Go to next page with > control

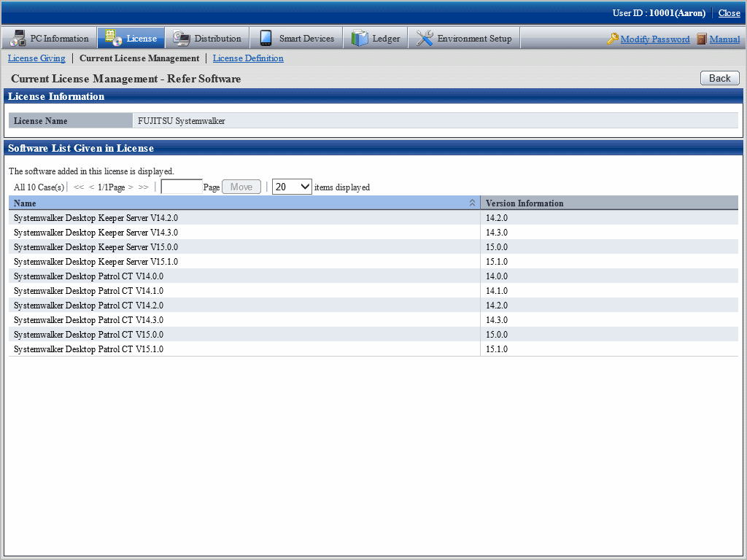131,187
